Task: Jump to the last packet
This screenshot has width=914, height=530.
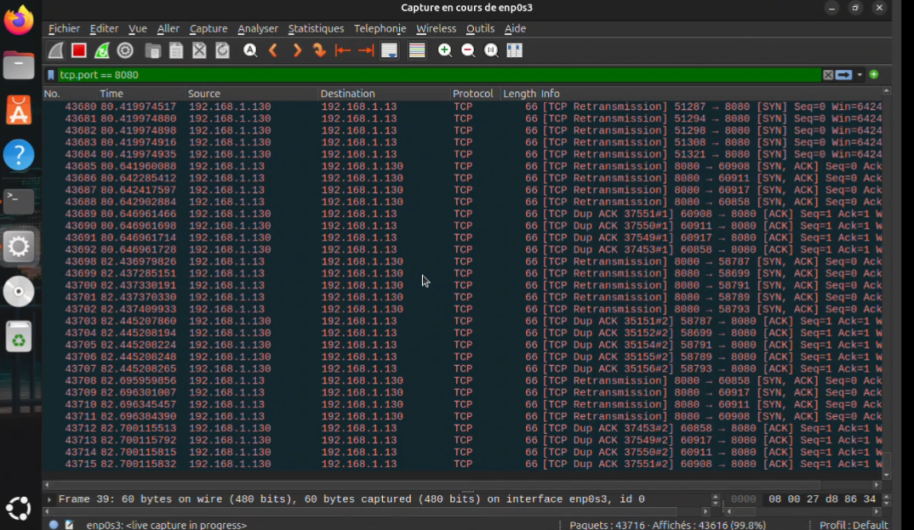Action: pyautogui.click(x=366, y=50)
